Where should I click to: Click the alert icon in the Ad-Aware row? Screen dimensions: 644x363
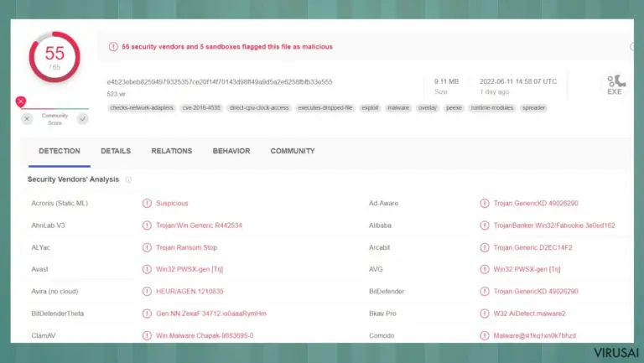485,203
